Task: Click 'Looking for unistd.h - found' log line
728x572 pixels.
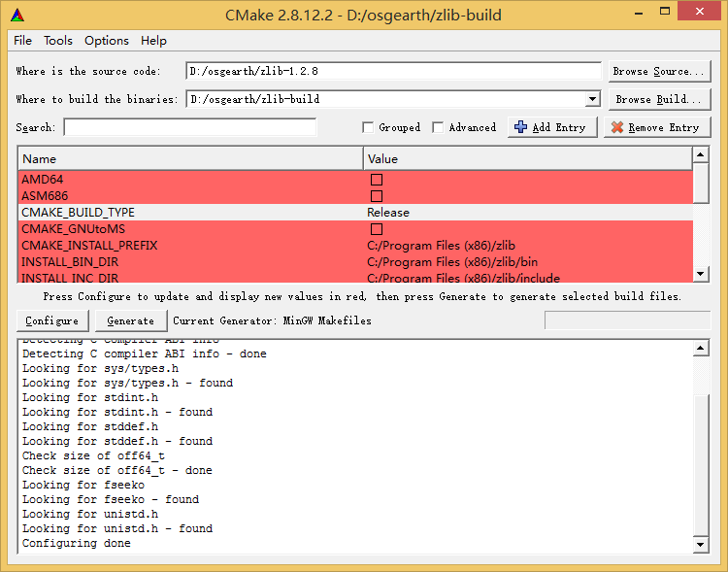Action: coord(117,528)
